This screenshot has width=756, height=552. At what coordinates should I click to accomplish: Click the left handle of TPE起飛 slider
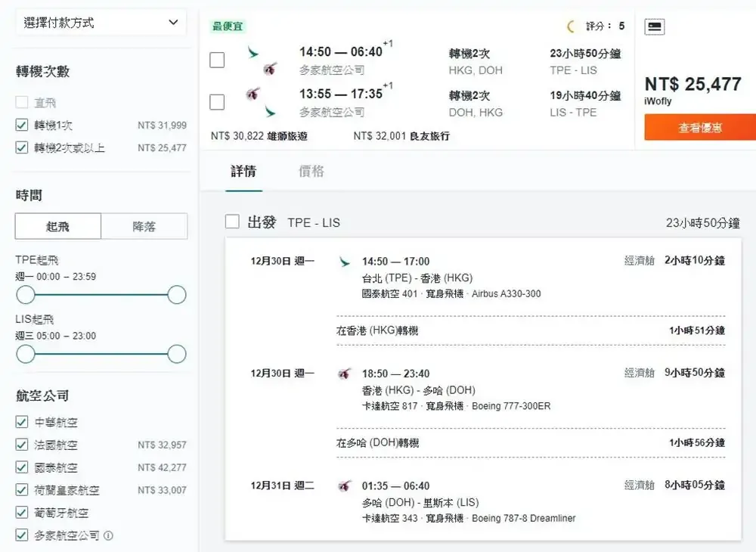tap(26, 295)
